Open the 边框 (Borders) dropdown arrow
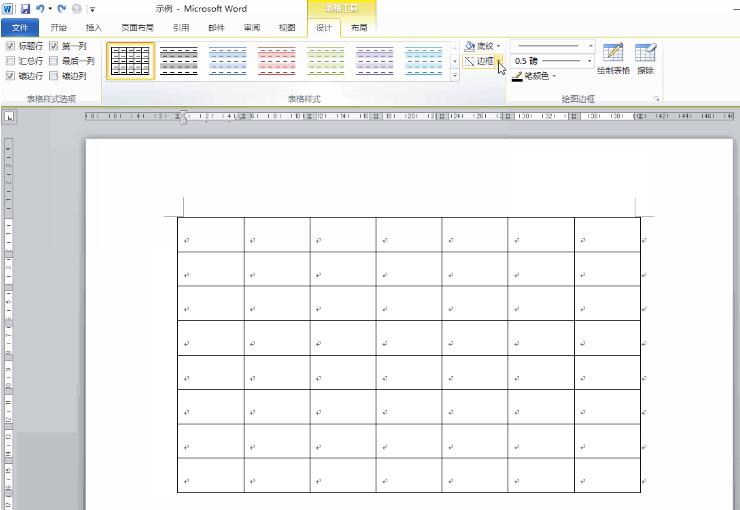The width and height of the screenshot is (740, 510). click(500, 61)
